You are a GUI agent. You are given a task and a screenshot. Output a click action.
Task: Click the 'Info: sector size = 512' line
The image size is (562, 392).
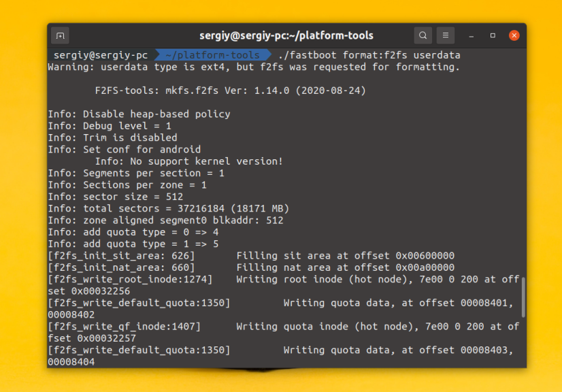click(115, 197)
